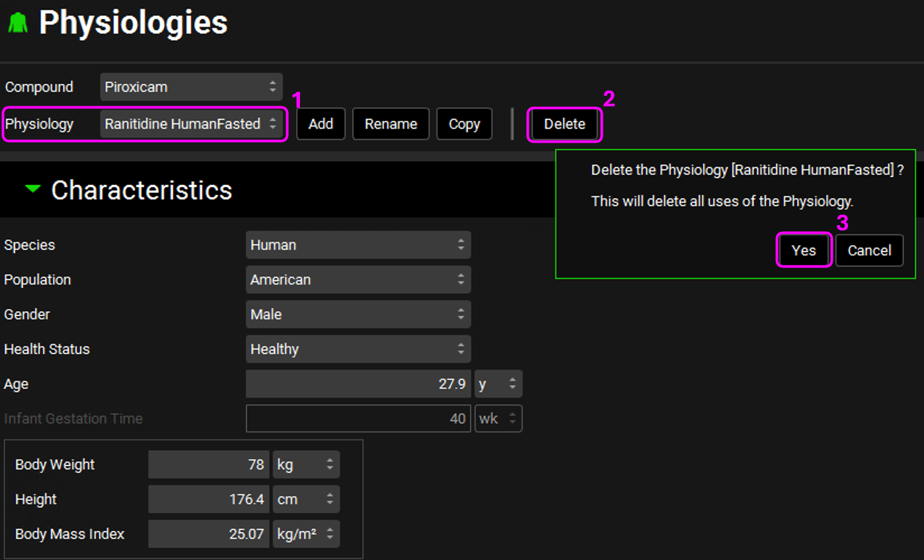
Task: Open the Physiology dropdown Ranitidine HumanFasted
Action: 191,124
